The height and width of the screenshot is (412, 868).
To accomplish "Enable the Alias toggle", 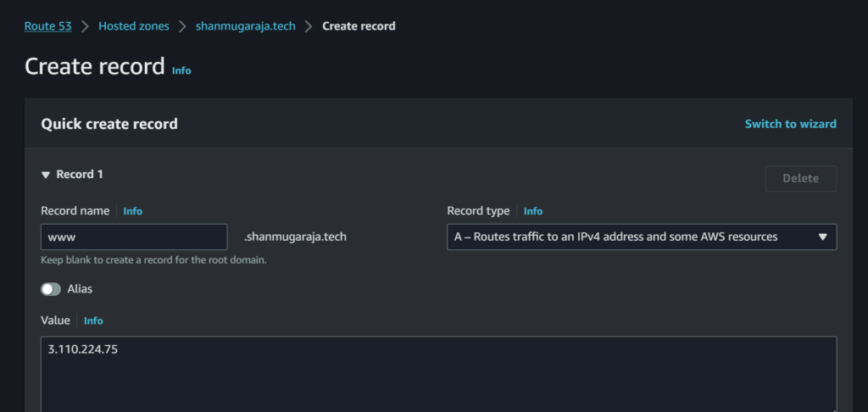I will point(51,289).
